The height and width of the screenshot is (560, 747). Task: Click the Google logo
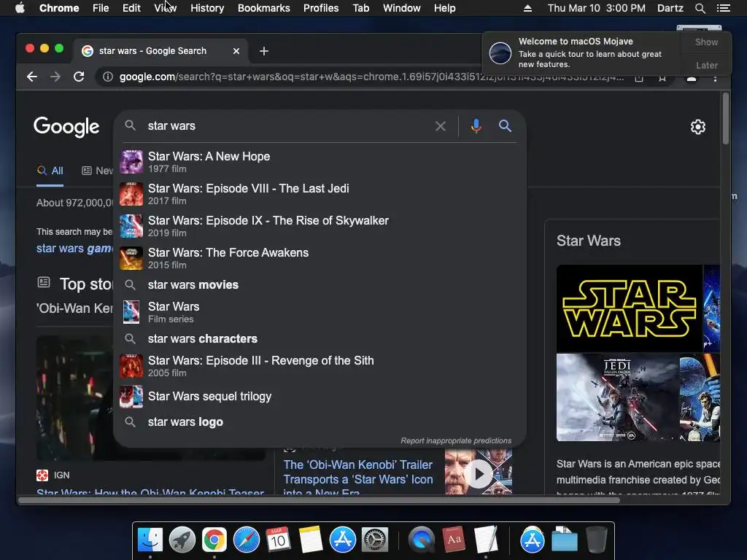[x=66, y=127]
